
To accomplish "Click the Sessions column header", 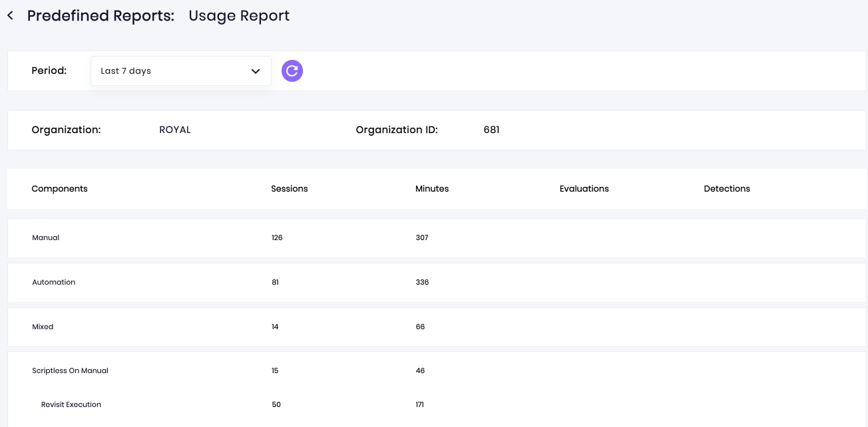I will point(290,189).
